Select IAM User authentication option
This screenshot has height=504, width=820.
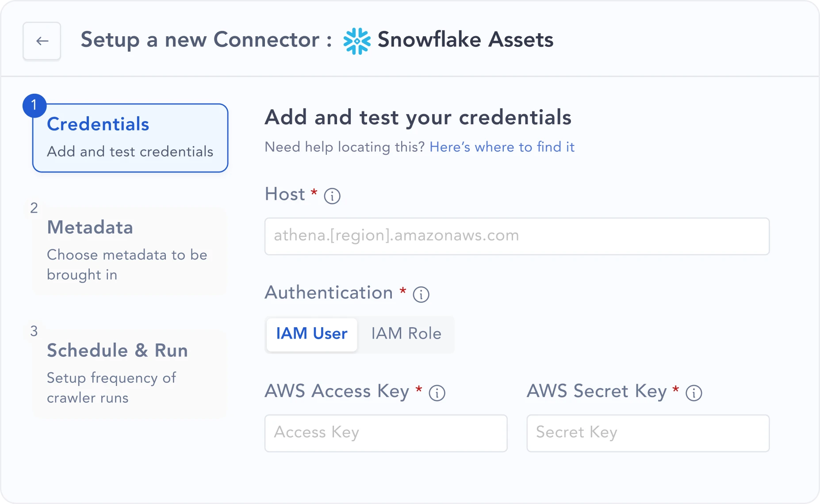[x=312, y=334]
